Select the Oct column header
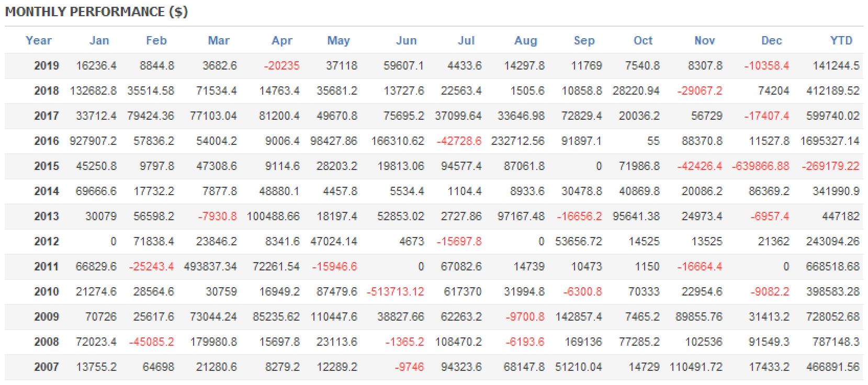 point(643,41)
